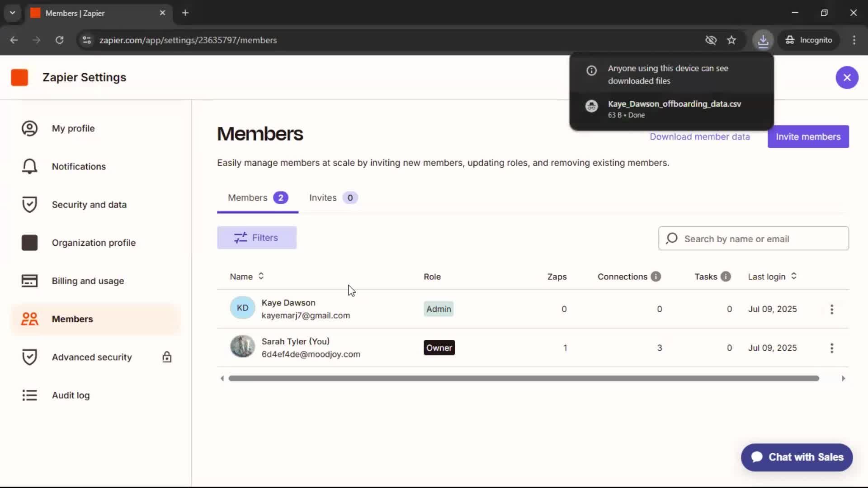Screen dimensions: 868x488
Task: Click the Role column header
Action: (432, 277)
